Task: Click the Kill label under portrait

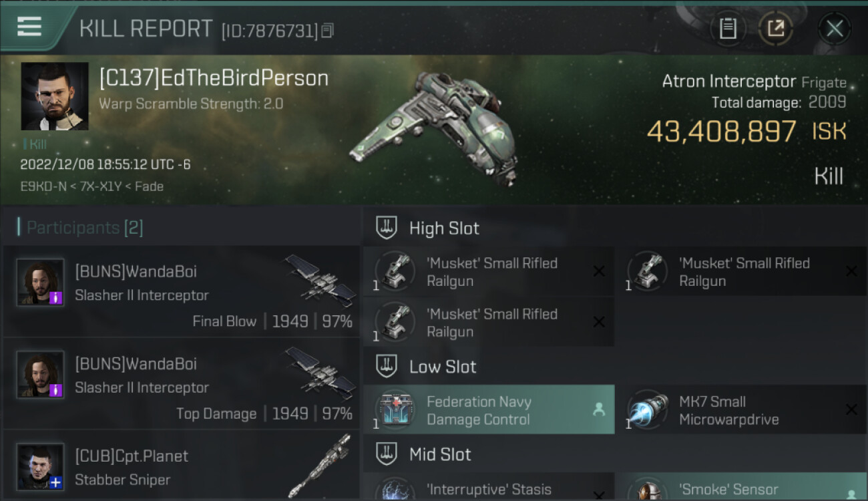Action: (x=35, y=144)
